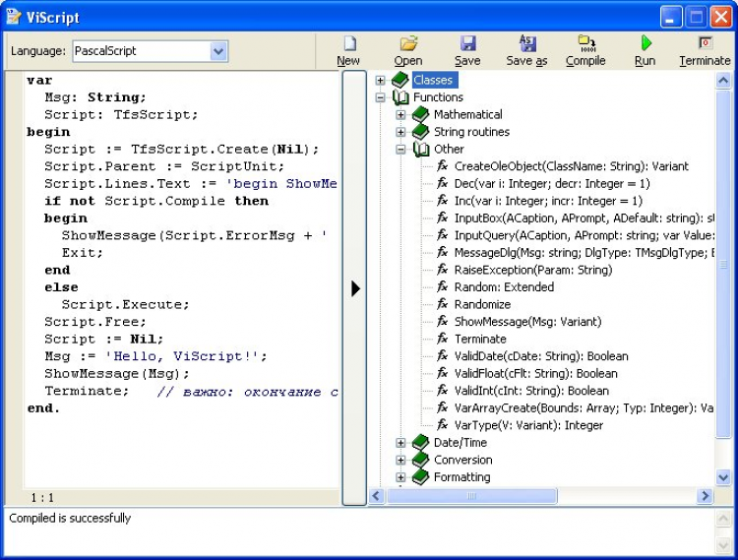738x560 pixels.
Task: Click the fx icon beside ValidInt
Action: click(x=443, y=390)
